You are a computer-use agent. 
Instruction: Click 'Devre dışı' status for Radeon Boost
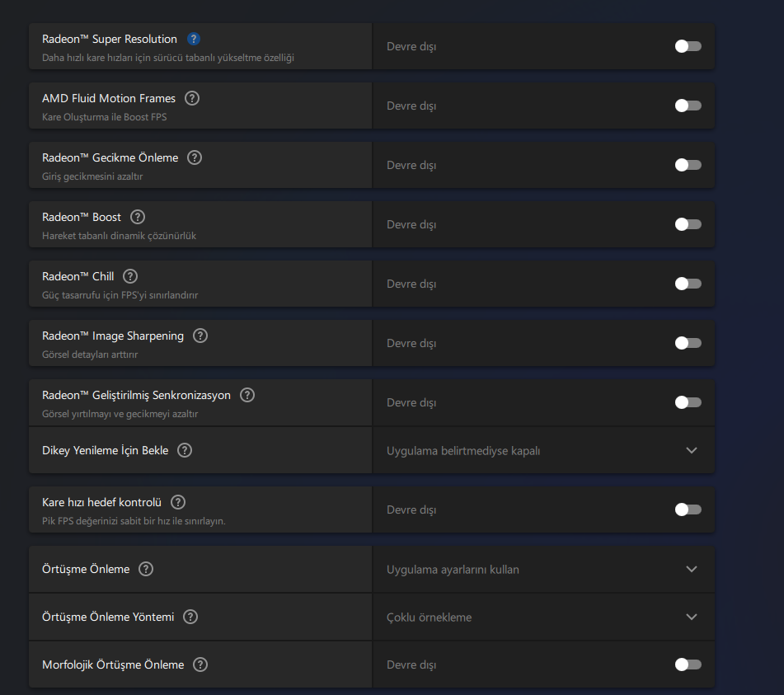tap(411, 224)
